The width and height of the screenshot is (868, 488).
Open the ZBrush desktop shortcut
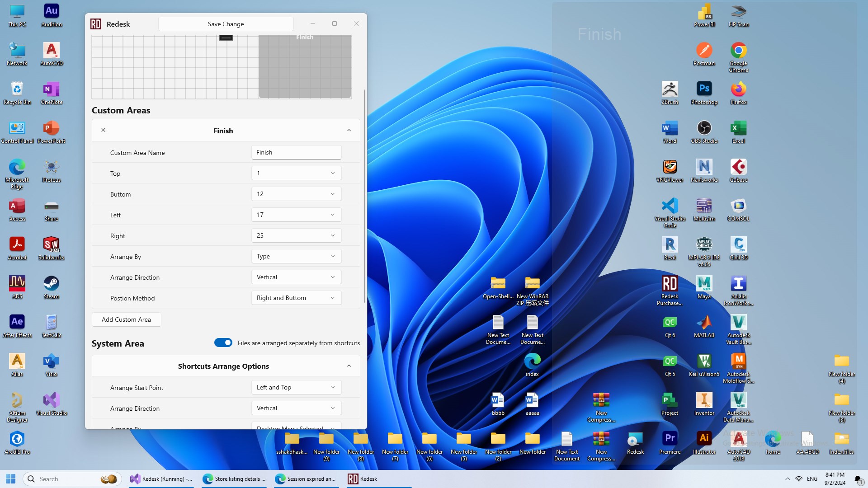pyautogui.click(x=670, y=93)
